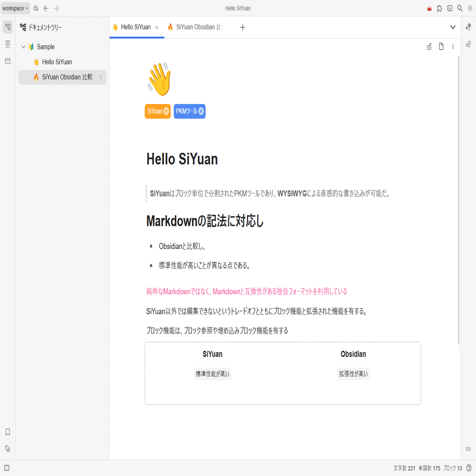Click the 単語数 175 status entry
476x476 pixels.
pos(429,468)
